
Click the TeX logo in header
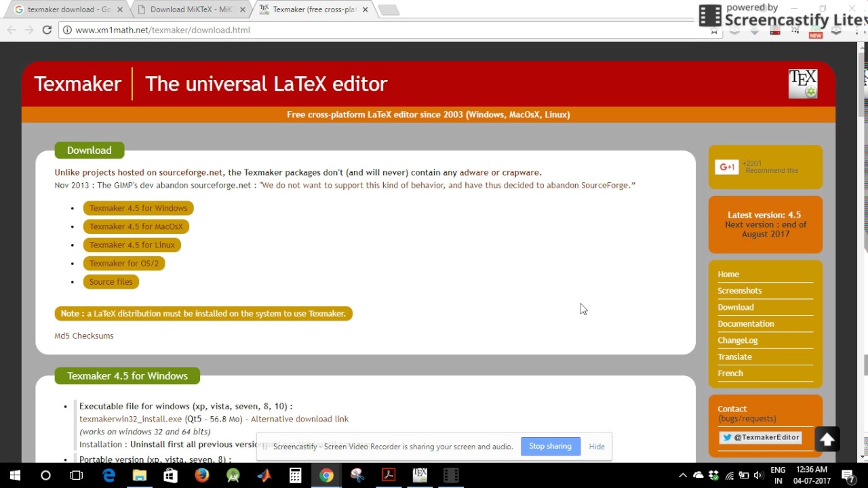pyautogui.click(x=802, y=83)
